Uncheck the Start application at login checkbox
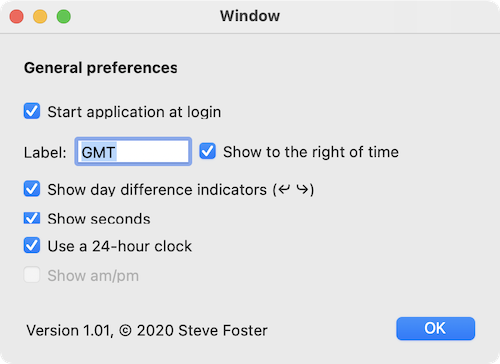 32,111
